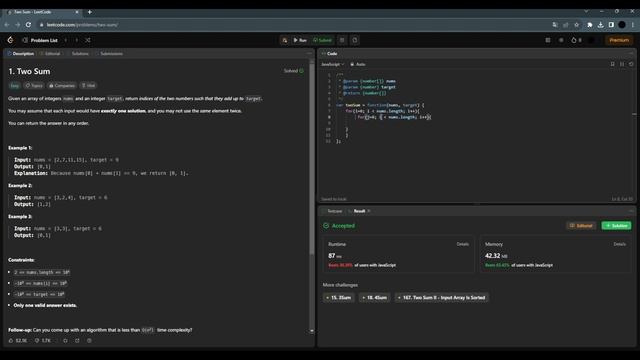Open Runtime Details link
Screen dimensions: 640x360
[x=462, y=244]
